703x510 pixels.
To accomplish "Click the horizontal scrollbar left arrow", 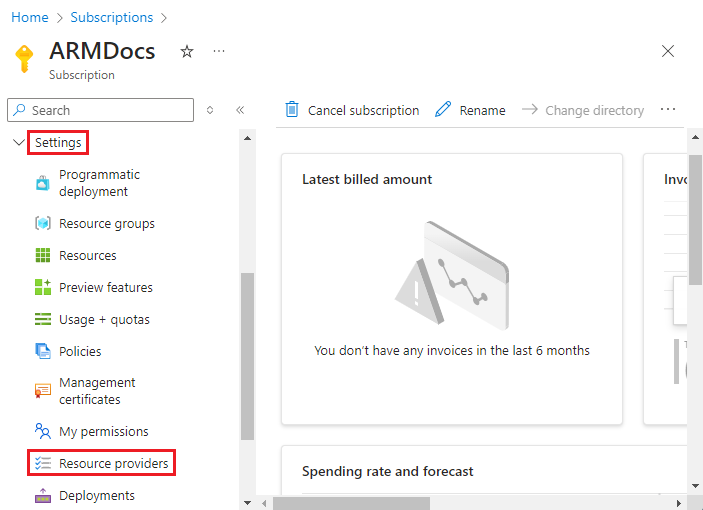I will click(x=265, y=503).
